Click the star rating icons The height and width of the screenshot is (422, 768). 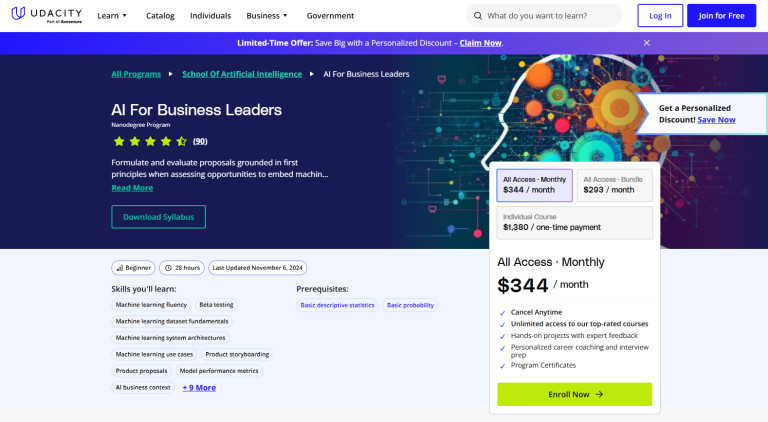click(x=150, y=141)
